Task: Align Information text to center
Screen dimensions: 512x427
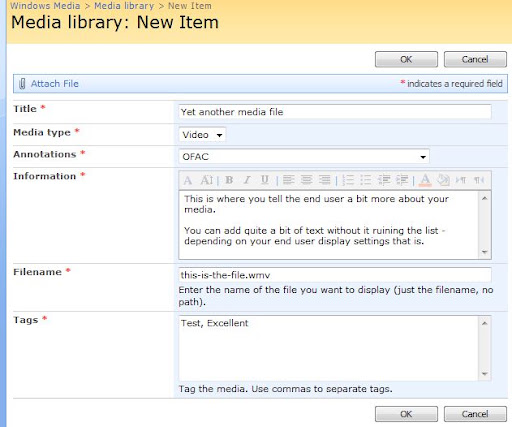Action: click(x=306, y=180)
